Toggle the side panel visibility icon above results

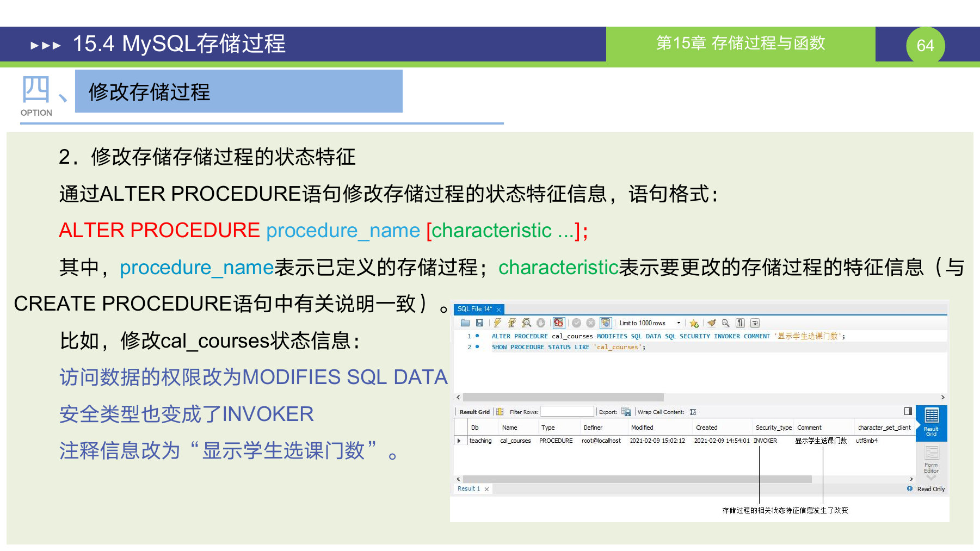908,411
